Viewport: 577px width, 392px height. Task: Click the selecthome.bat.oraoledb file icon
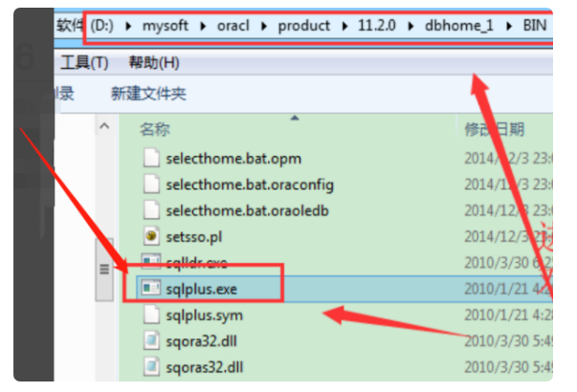pos(149,209)
